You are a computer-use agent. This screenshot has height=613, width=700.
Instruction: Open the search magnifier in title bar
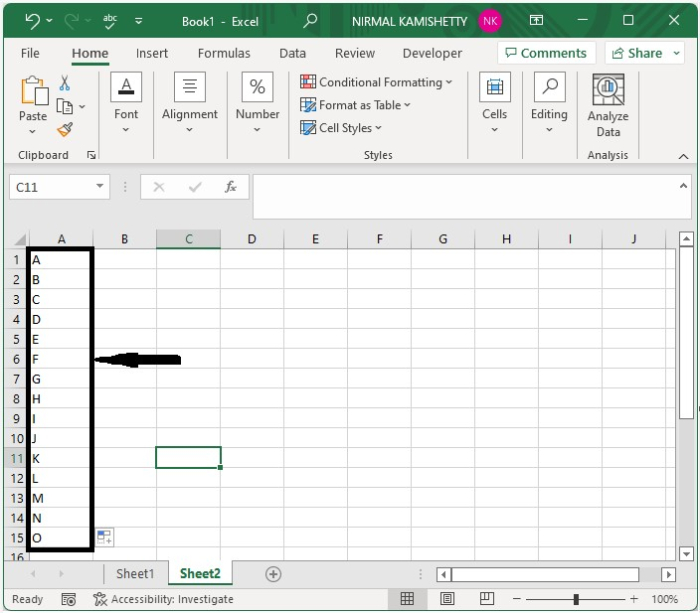tap(311, 20)
